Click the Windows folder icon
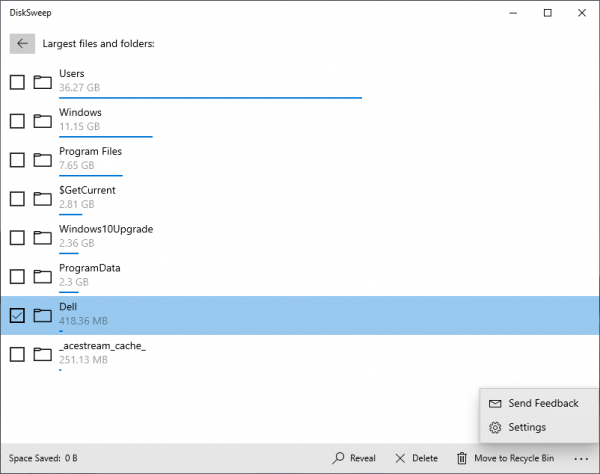Image resolution: width=600 pixels, height=474 pixels. pos(42,121)
